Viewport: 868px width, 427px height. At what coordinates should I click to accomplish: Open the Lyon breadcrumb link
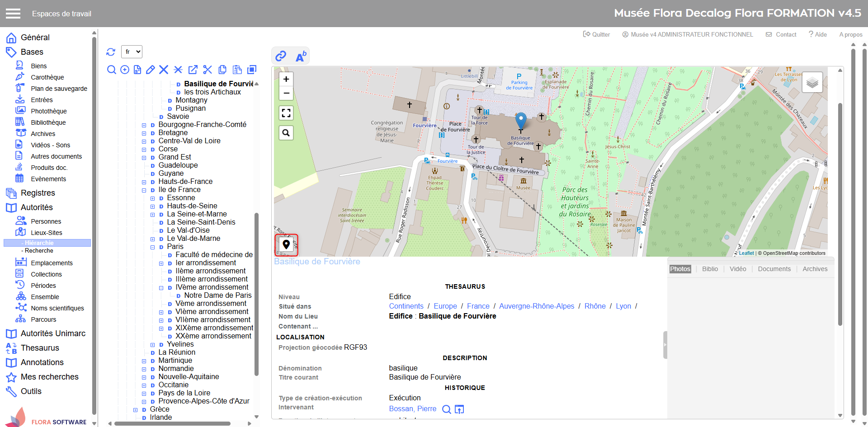[623, 306]
